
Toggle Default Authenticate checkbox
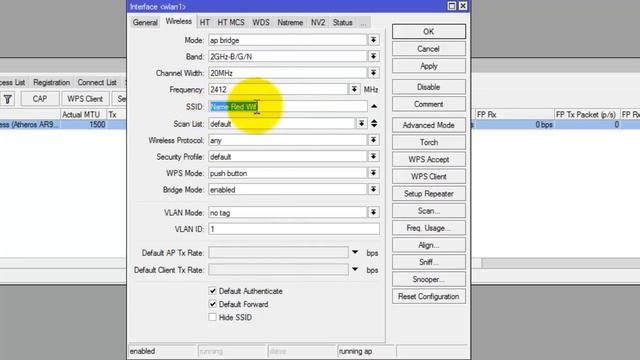(212, 291)
